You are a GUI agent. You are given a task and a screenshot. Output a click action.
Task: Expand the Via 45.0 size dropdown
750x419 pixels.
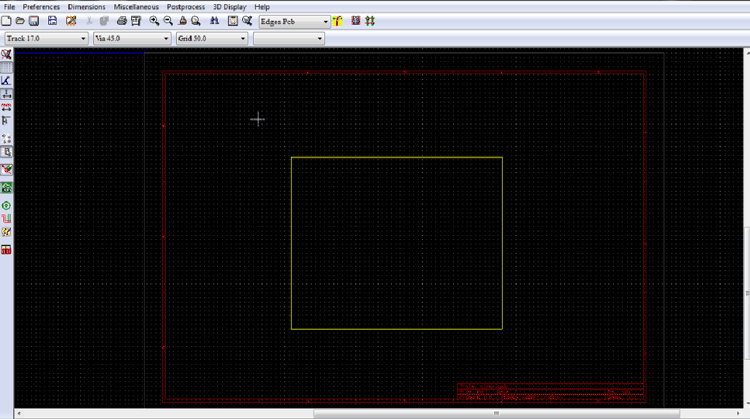(x=166, y=38)
